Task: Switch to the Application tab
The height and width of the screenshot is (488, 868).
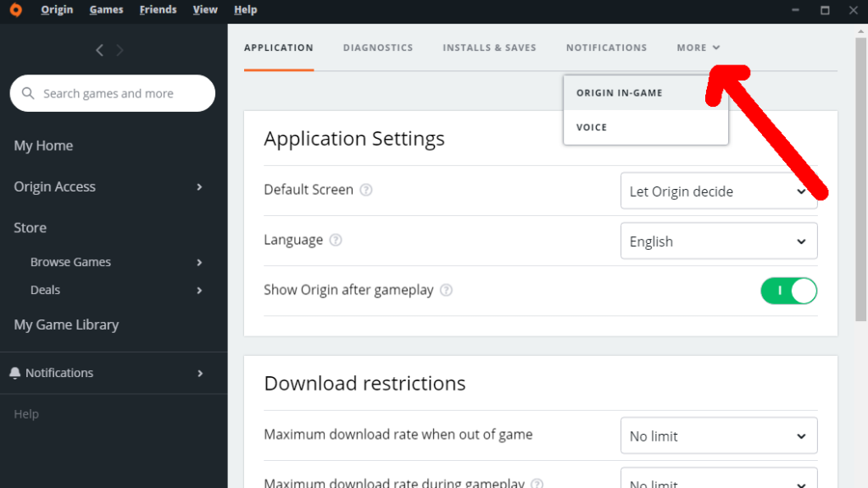Action: coord(278,47)
